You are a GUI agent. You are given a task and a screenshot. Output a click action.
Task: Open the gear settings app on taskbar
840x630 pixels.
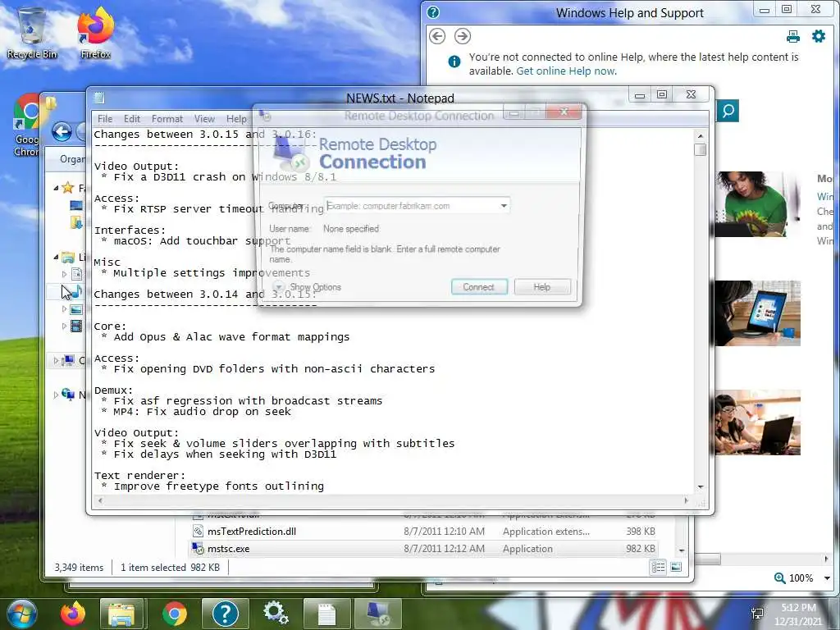click(276, 614)
